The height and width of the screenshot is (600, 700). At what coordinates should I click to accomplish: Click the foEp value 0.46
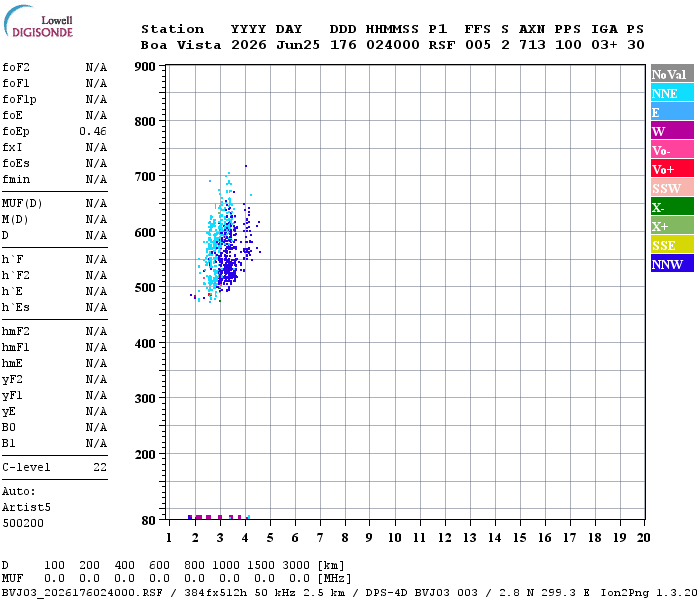click(93, 131)
